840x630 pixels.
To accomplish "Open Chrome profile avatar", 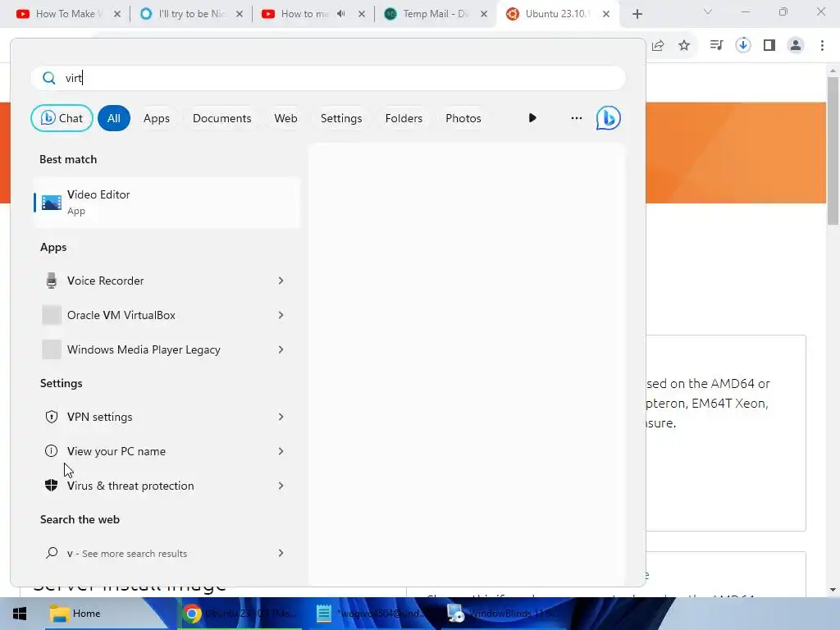I will coord(796,46).
